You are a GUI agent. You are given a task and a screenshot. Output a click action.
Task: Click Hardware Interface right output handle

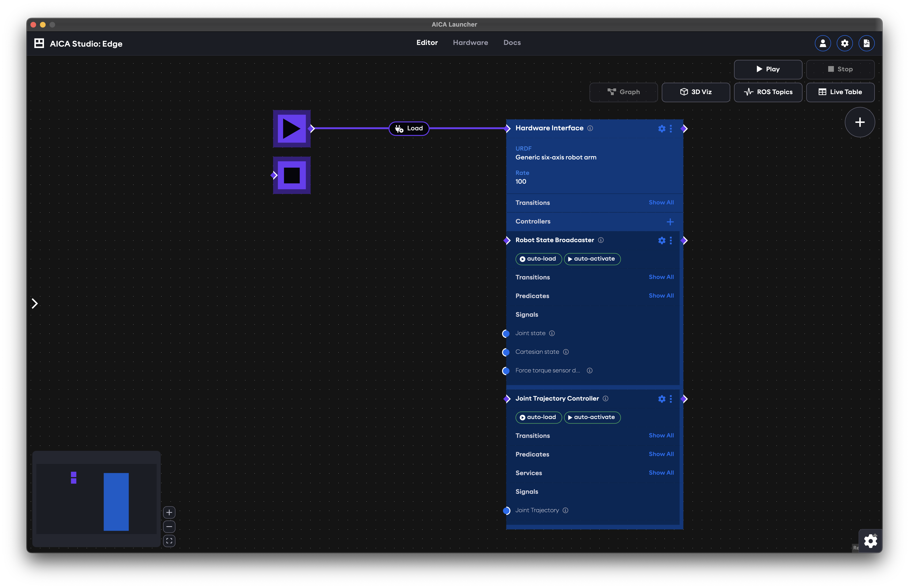684,129
